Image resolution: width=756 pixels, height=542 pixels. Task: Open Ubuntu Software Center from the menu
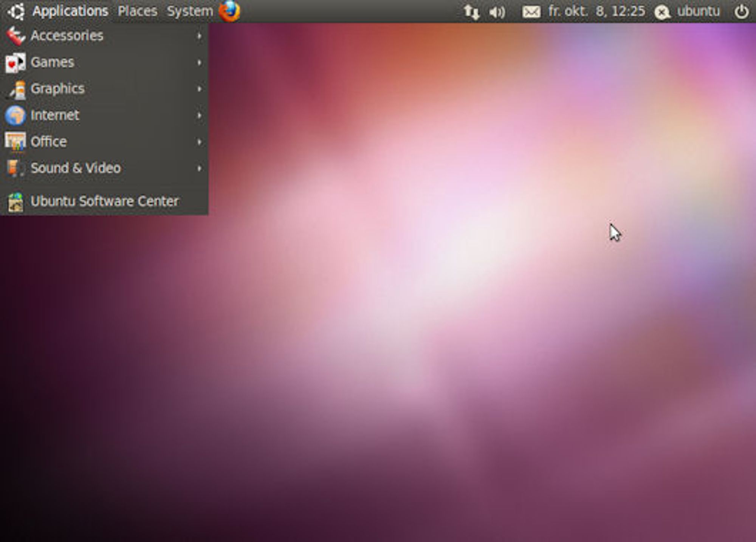tap(104, 201)
